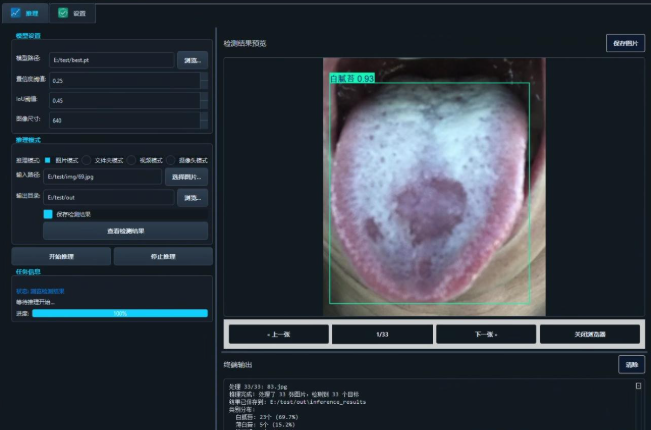This screenshot has height=430, width=651.
Task: Select the 文件夹模式 folder mode radio button
Action: [x=88, y=159]
